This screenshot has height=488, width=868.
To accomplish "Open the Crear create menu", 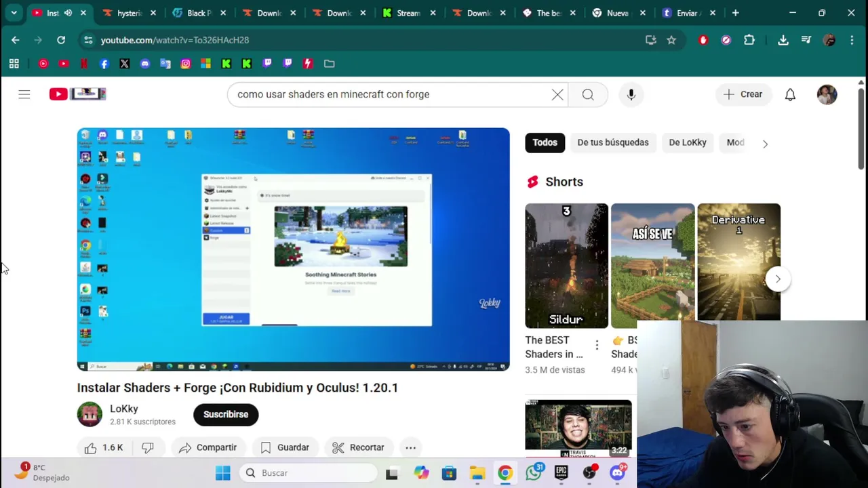I will pos(743,94).
